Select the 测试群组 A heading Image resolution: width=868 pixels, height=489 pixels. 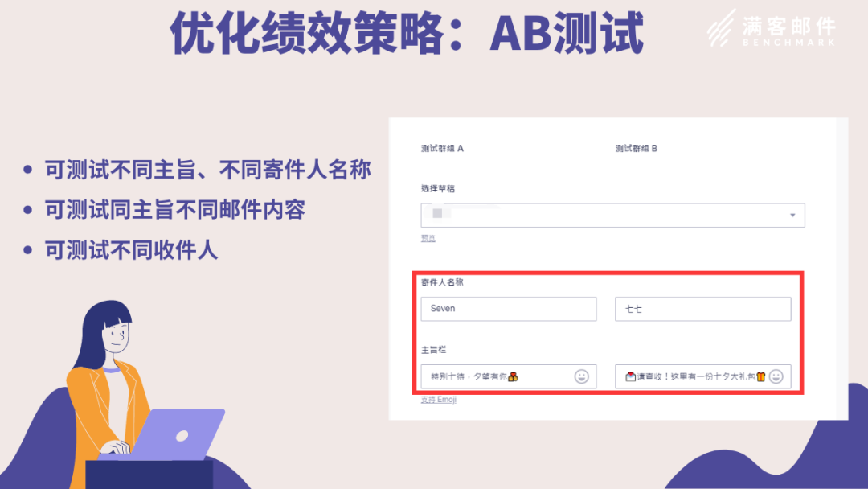coord(442,149)
